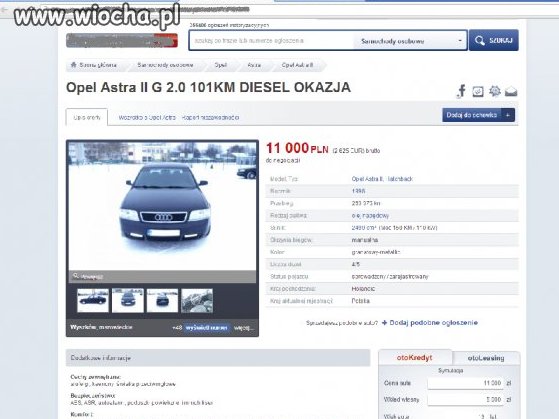The image size is (559, 419).
Task: Open the Raport niezawodności tab
Action: (x=210, y=117)
